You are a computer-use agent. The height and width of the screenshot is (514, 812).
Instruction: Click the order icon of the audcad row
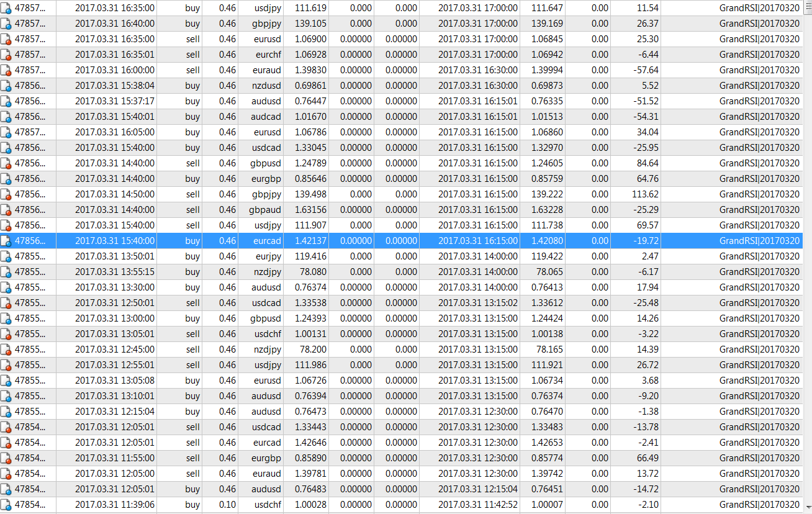coord(6,117)
